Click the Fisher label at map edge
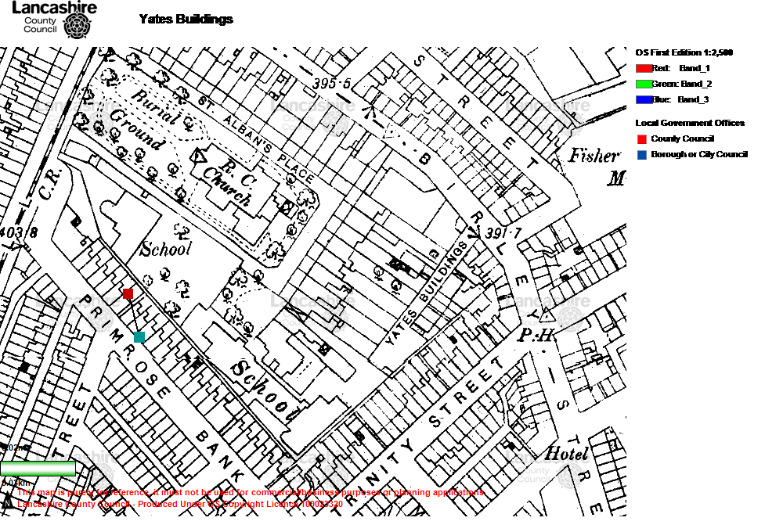This screenshot has width=783, height=532. (594, 156)
